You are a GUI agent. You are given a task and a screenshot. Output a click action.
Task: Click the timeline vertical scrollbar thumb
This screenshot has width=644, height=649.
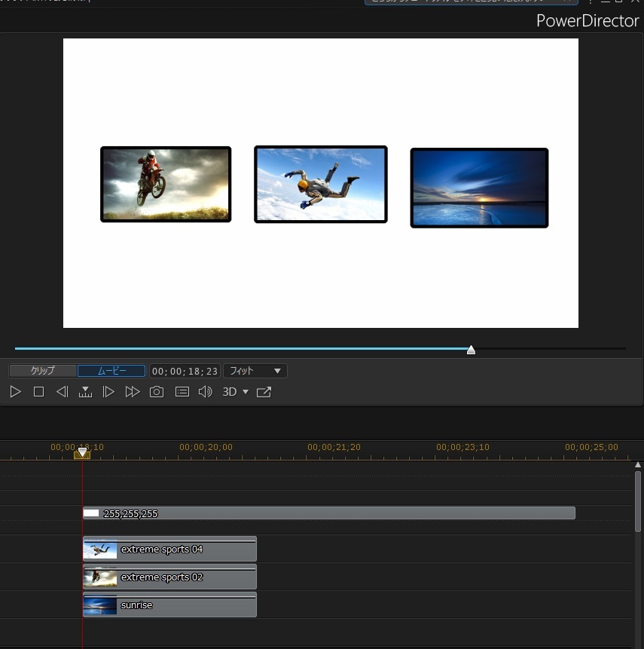coord(638,502)
